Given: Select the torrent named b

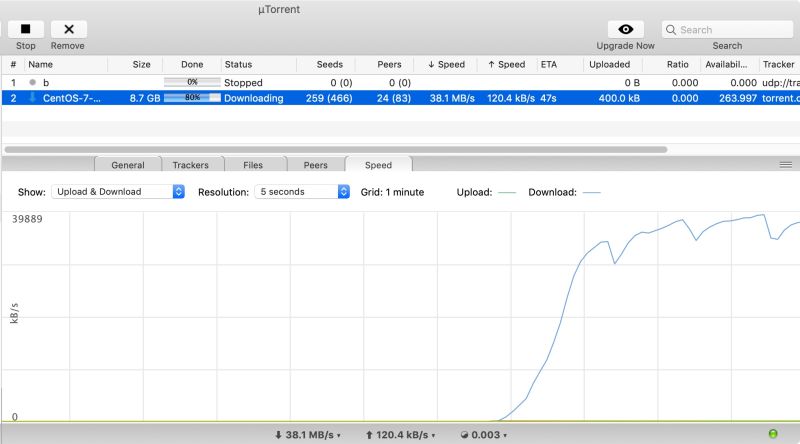Looking at the screenshot, I should [46, 83].
